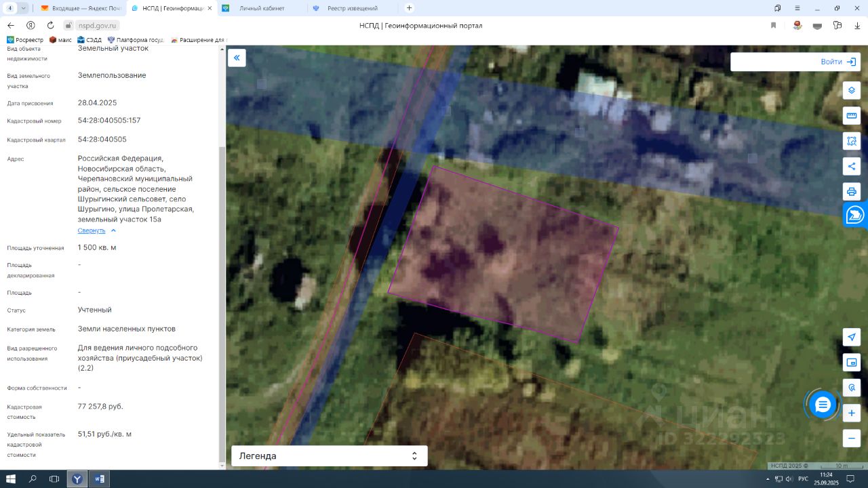
Task: Expand the Легенда dropdown
Action: click(x=330, y=456)
